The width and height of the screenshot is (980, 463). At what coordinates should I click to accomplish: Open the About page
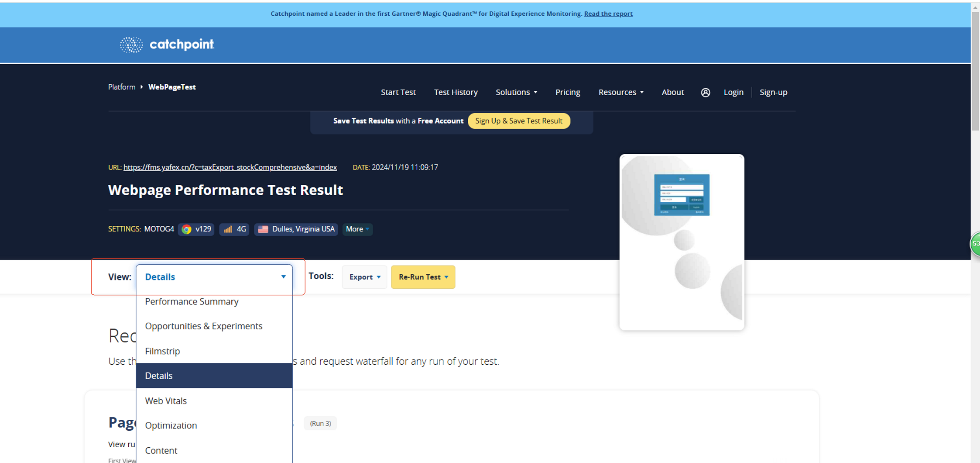coord(672,92)
